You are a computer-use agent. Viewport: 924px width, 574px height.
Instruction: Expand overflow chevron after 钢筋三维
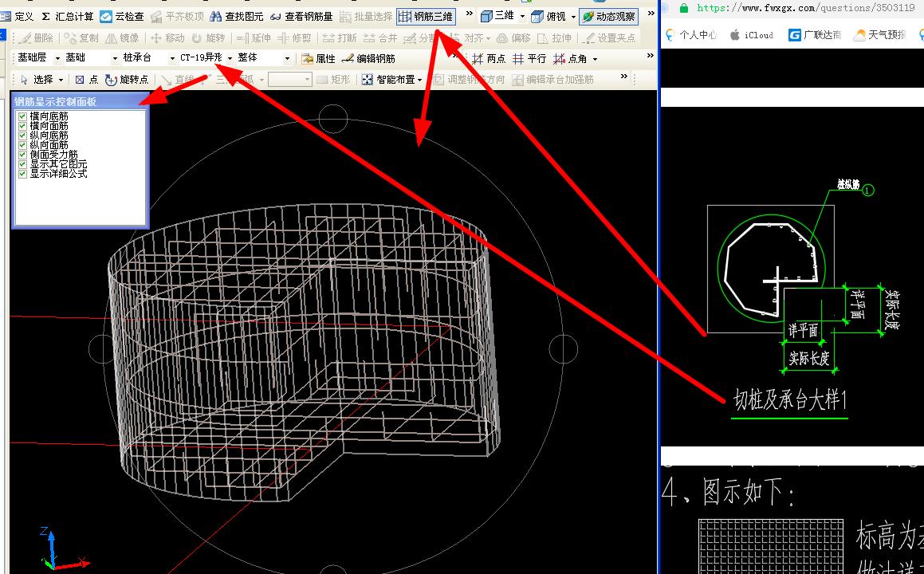(469, 13)
